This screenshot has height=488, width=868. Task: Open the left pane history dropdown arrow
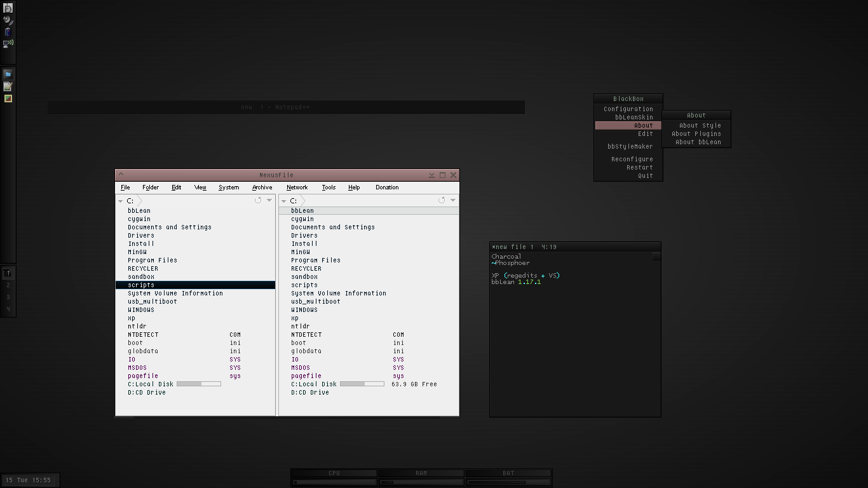coord(269,200)
